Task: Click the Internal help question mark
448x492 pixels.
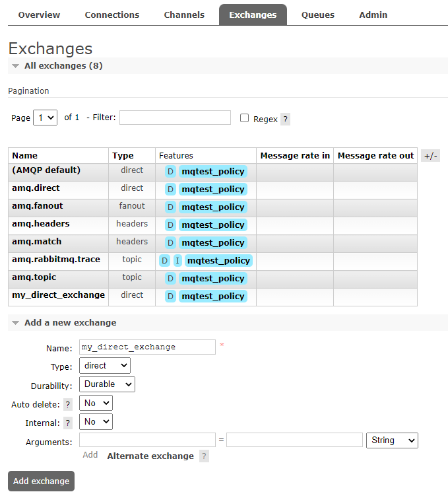Action: click(68, 423)
